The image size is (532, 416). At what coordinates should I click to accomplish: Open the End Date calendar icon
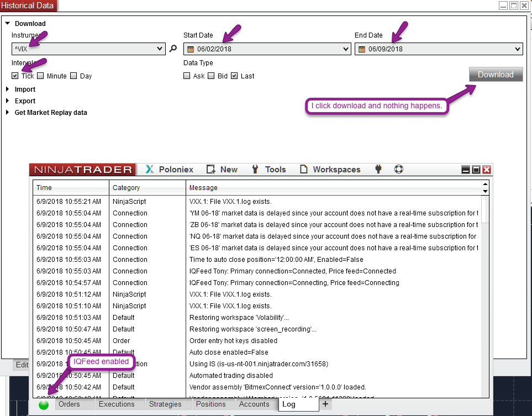[362, 49]
